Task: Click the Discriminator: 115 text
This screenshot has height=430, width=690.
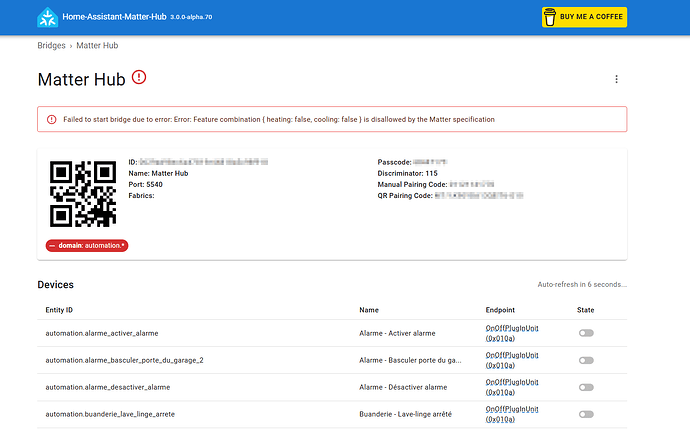Action: (x=407, y=173)
